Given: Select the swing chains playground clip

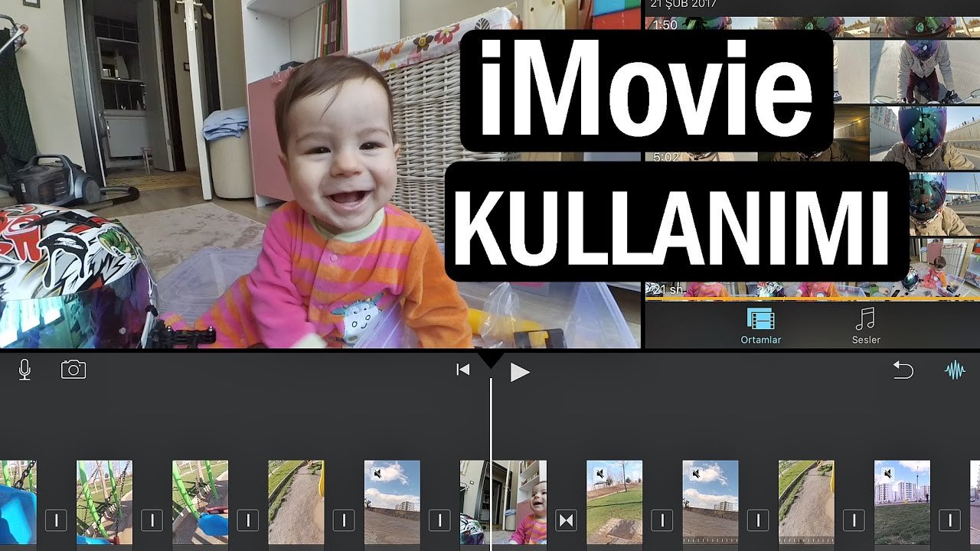Looking at the screenshot, I should [104, 502].
